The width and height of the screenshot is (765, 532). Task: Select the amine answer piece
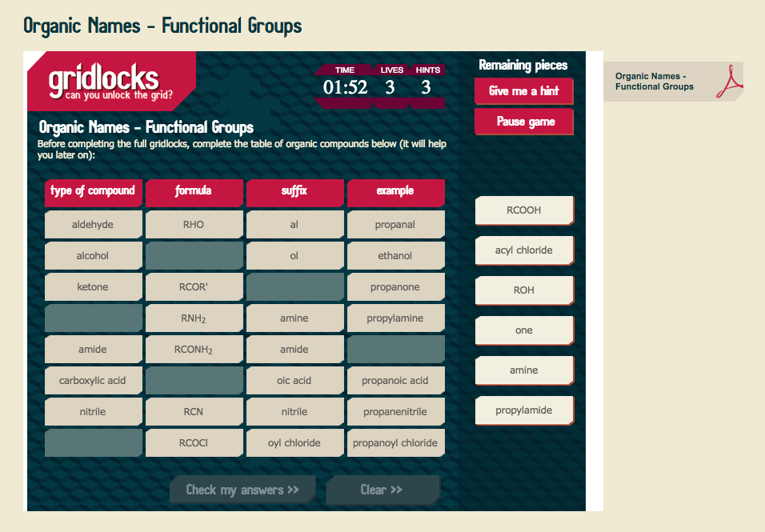pos(523,370)
